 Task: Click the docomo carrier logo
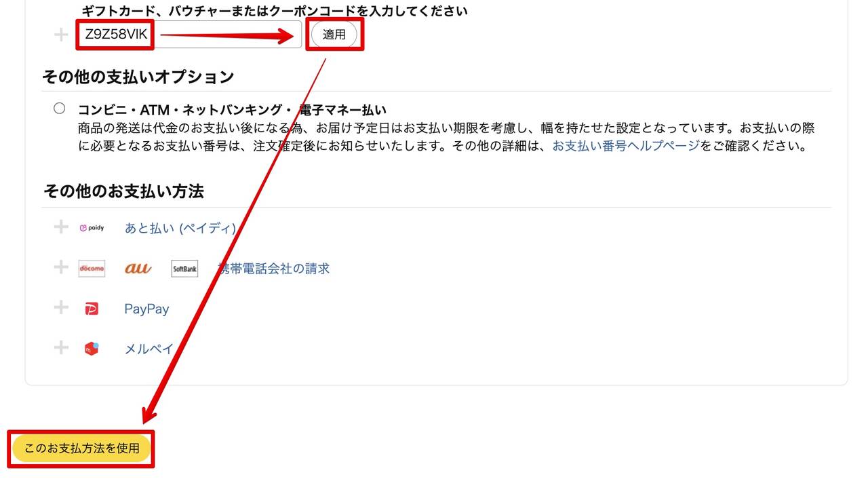click(x=92, y=269)
